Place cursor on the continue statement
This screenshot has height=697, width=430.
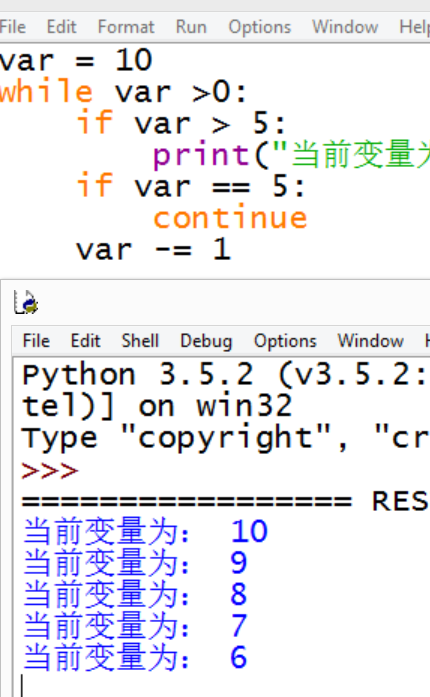pyautogui.click(x=230, y=218)
